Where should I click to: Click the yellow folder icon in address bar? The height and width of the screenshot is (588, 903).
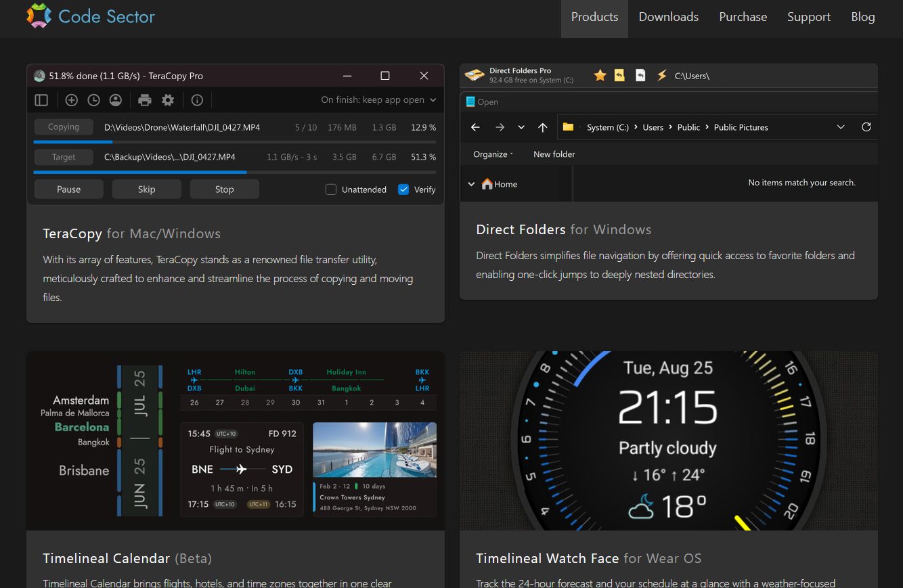coord(568,127)
